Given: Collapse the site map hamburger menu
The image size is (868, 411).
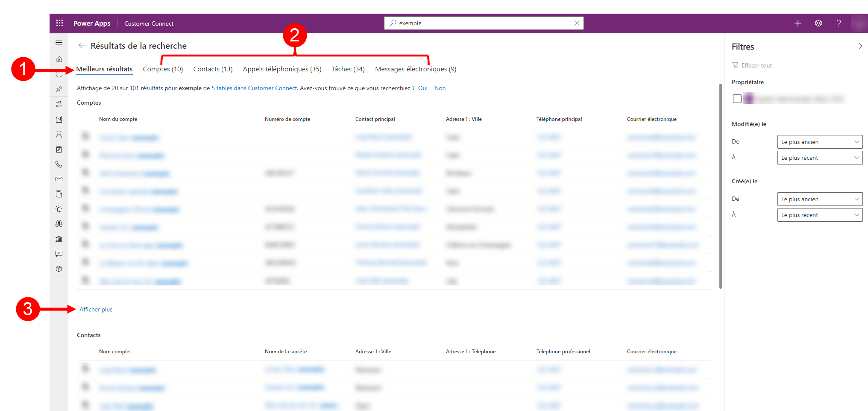Looking at the screenshot, I should click(x=59, y=43).
